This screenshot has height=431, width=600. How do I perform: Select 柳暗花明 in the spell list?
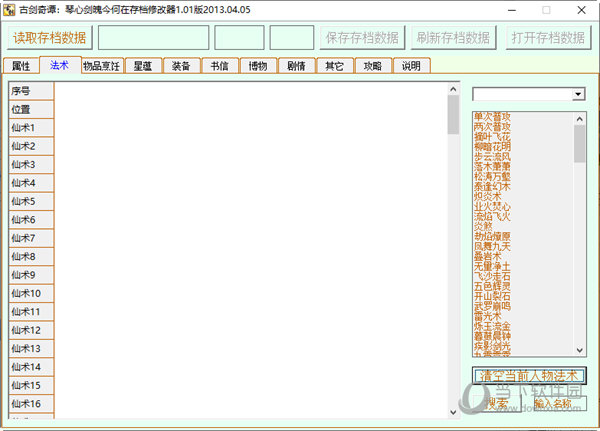click(x=492, y=147)
